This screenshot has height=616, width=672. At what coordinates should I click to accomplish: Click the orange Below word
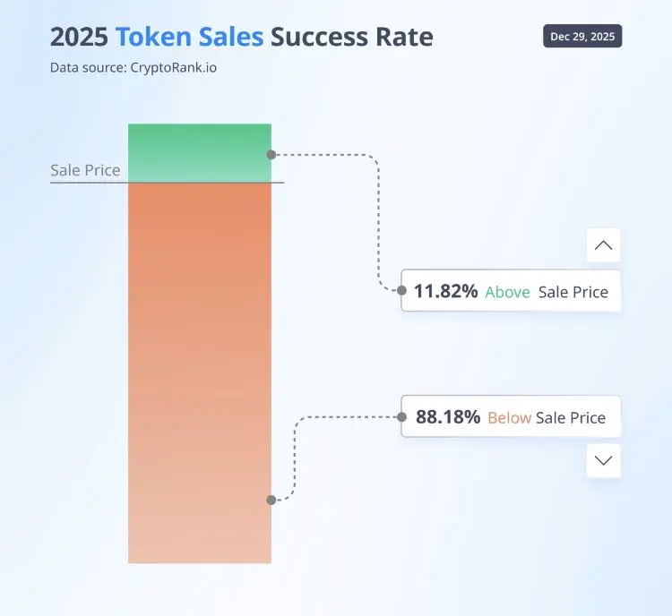click(509, 417)
